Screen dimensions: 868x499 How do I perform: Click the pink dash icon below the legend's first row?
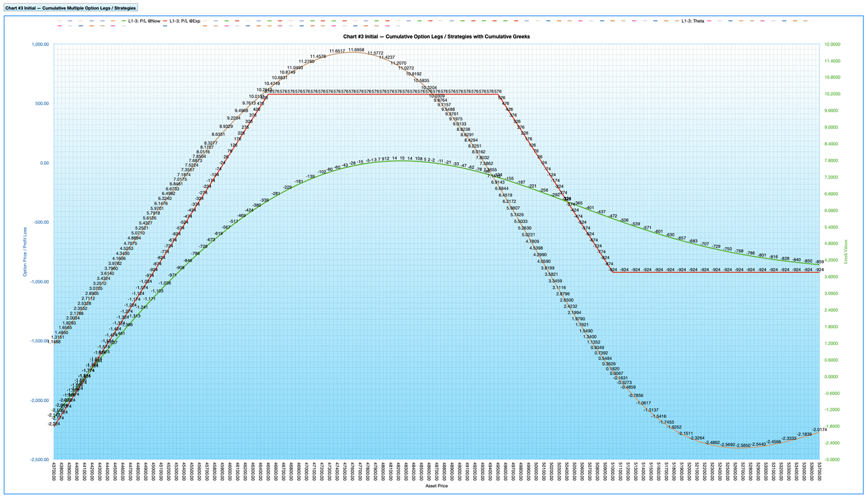click(59, 25)
